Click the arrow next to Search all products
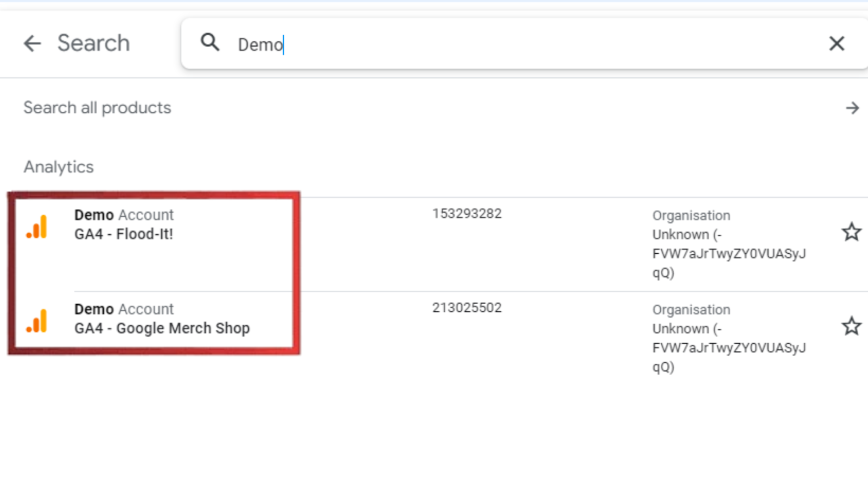 point(852,108)
